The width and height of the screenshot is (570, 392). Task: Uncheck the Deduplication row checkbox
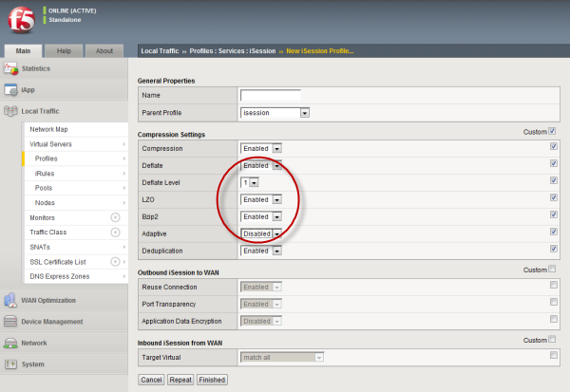point(553,251)
